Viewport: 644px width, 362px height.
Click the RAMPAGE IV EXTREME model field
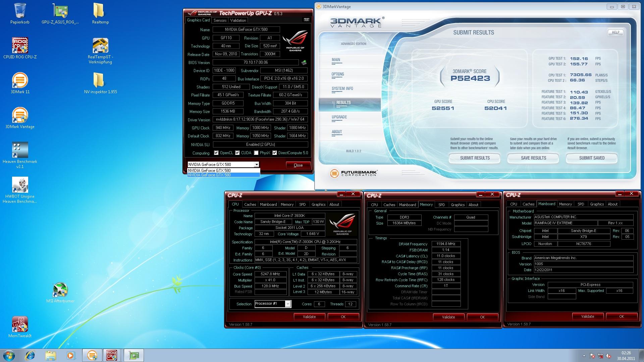pos(566,223)
